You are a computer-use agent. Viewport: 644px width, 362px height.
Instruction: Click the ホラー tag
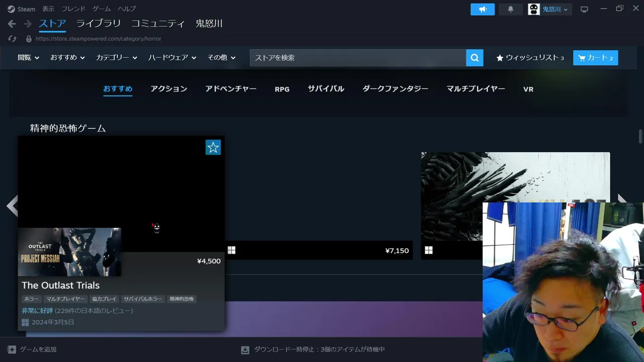click(31, 299)
